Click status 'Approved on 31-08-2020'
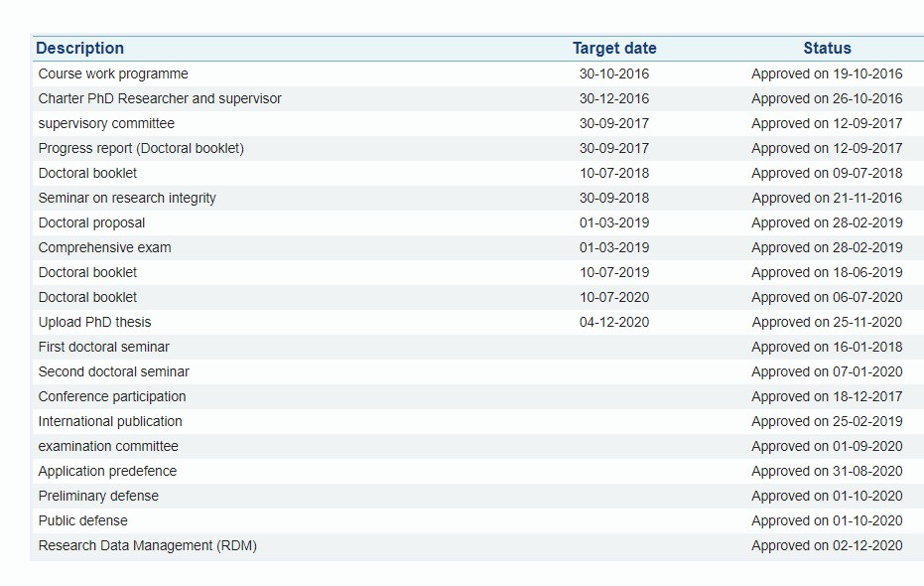The height and width of the screenshot is (586, 924). coord(827,471)
